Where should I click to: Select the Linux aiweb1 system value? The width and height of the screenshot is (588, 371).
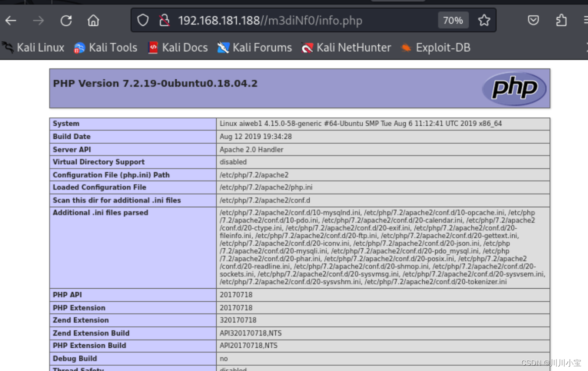(x=361, y=124)
